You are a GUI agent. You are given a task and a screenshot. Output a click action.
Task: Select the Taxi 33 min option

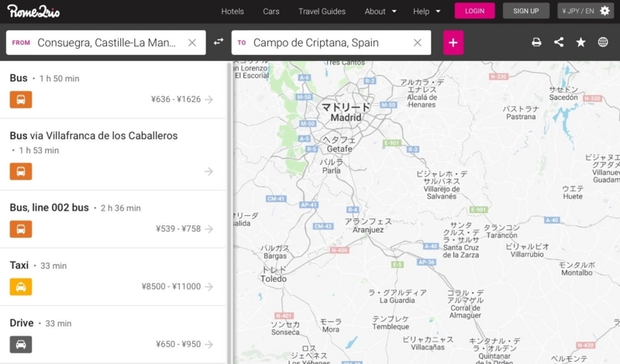(112, 277)
